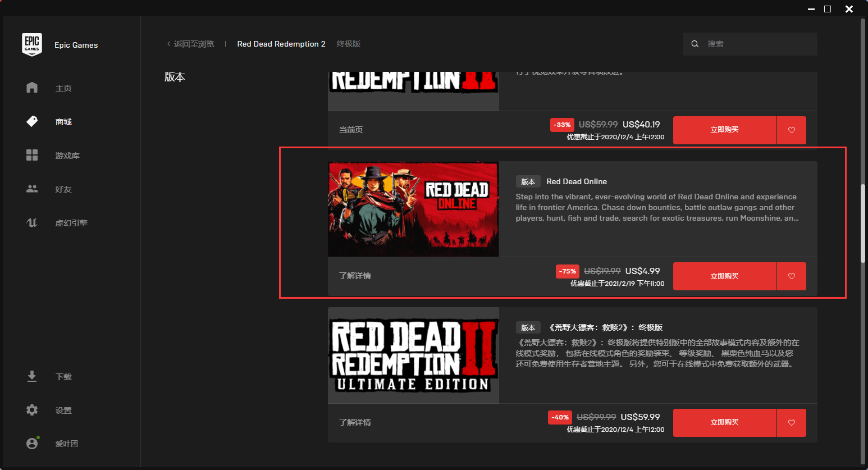Click 了解详情 under the Ultimate Edition
The height and width of the screenshot is (470, 868).
355,422
